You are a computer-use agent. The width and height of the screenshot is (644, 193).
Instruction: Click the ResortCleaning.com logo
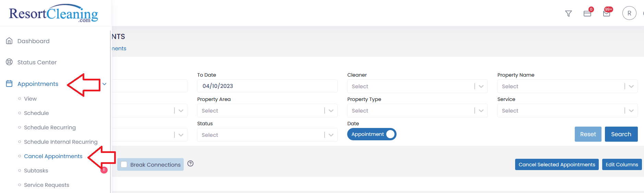[x=53, y=14]
